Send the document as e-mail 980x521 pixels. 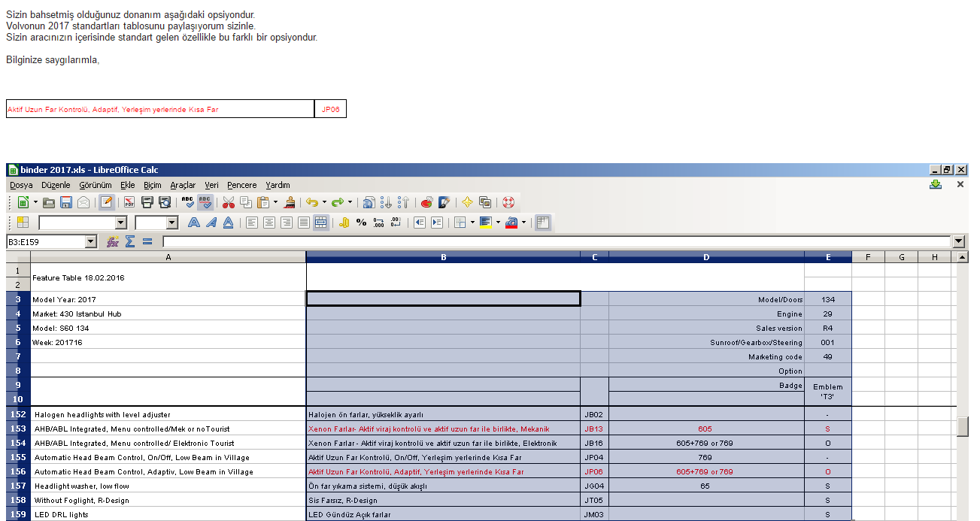pyautogui.click(x=83, y=202)
